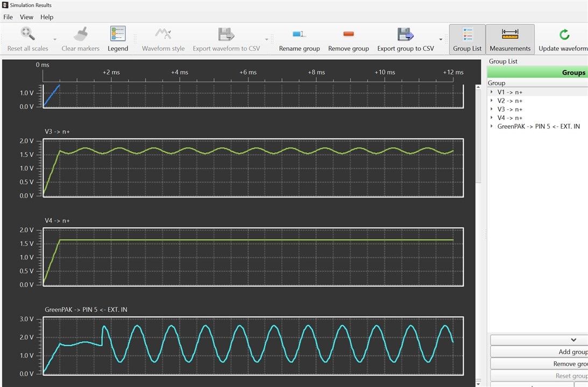Click Export group to CSV icon
Screen dimensions: 588x387
(406, 34)
